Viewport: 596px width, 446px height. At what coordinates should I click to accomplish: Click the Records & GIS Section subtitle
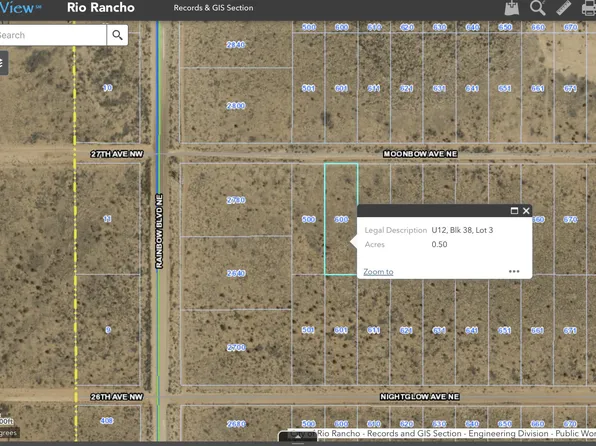(x=213, y=8)
